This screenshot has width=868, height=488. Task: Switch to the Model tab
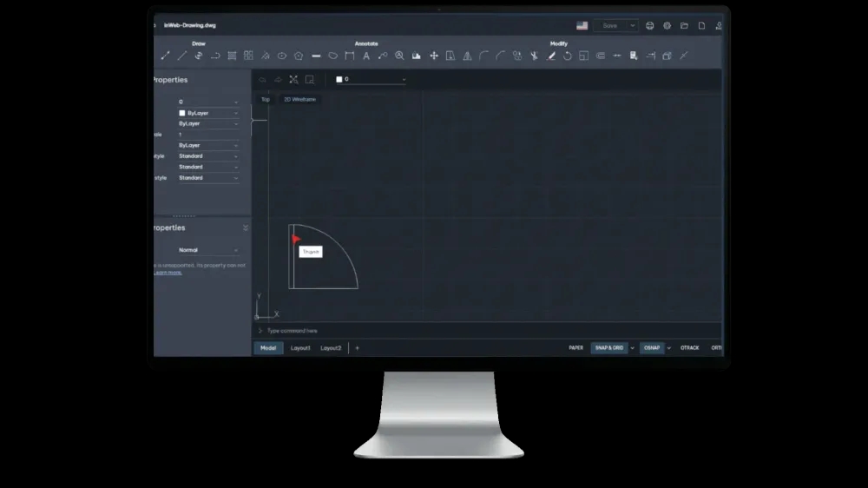click(x=268, y=348)
